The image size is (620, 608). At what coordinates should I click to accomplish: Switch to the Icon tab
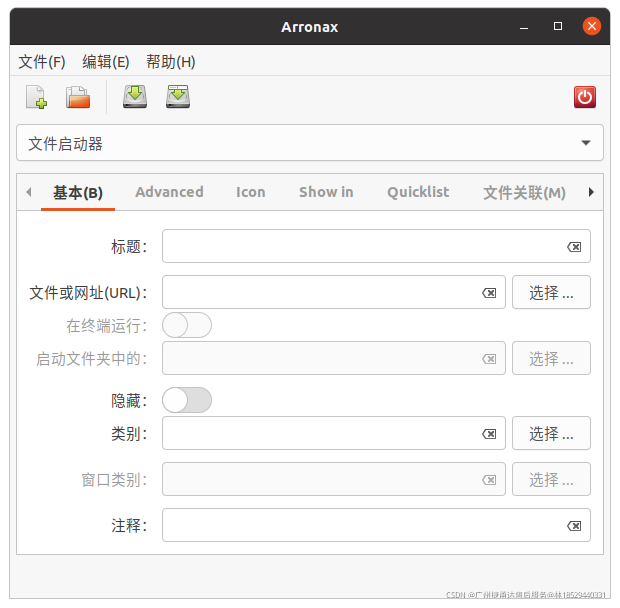point(251,192)
